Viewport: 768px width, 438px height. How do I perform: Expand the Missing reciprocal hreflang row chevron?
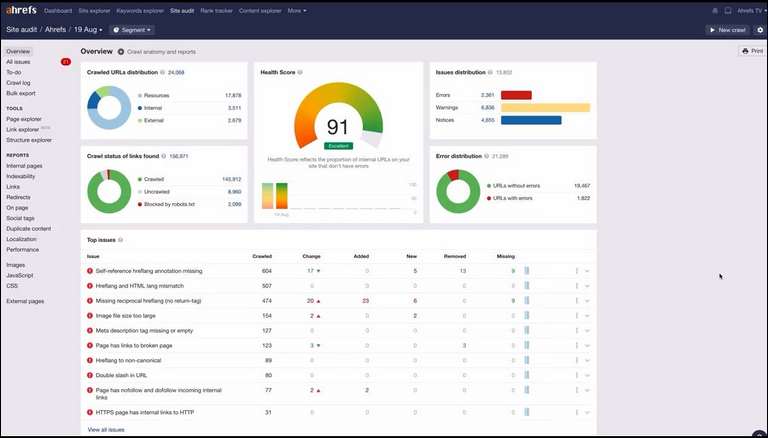(x=587, y=301)
